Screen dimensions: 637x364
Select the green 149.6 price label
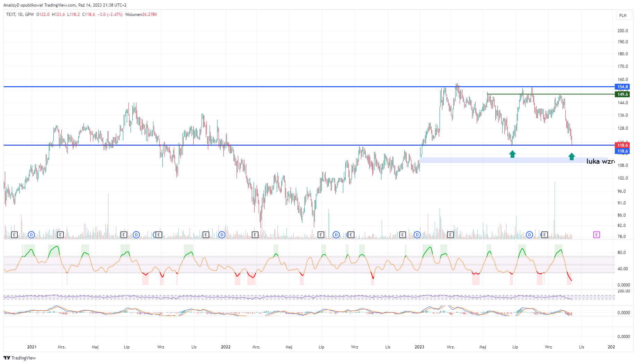coord(622,94)
